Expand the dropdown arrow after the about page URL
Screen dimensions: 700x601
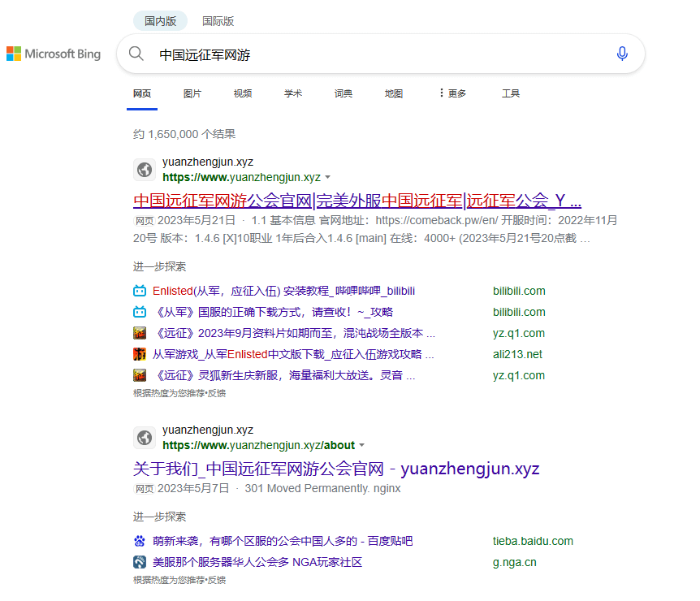click(x=362, y=445)
